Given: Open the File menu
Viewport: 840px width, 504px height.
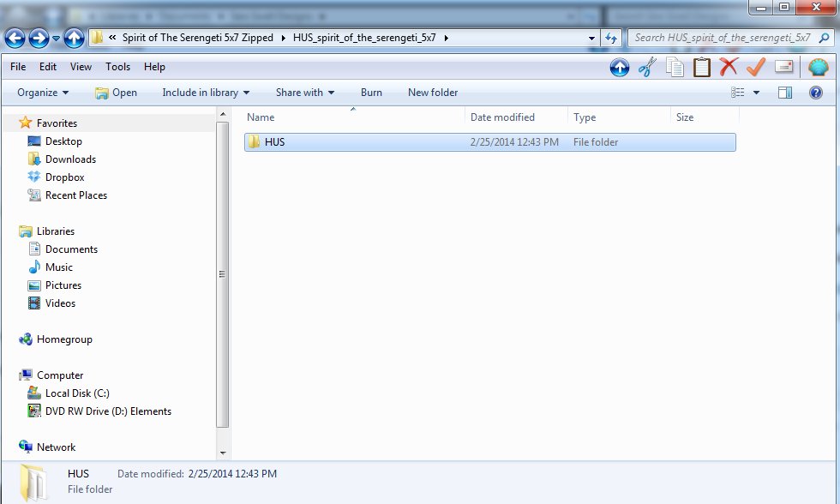Looking at the screenshot, I should [x=18, y=67].
